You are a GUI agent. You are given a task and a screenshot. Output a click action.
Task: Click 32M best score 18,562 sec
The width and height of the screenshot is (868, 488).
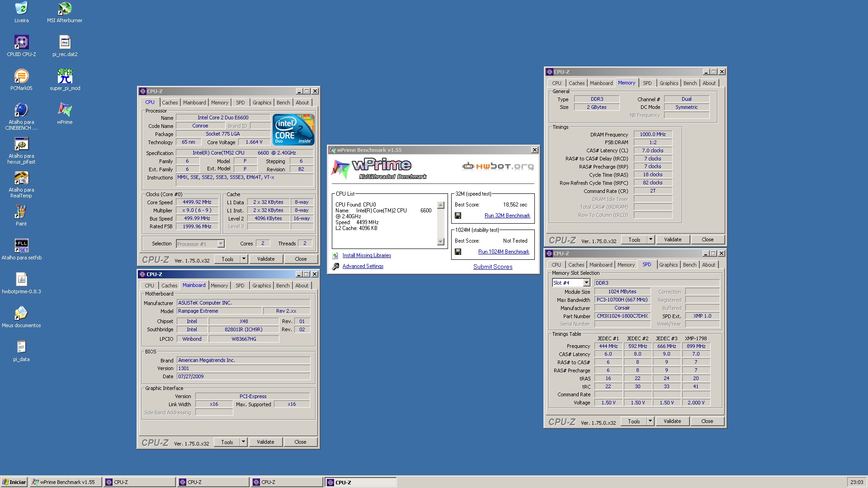point(515,205)
